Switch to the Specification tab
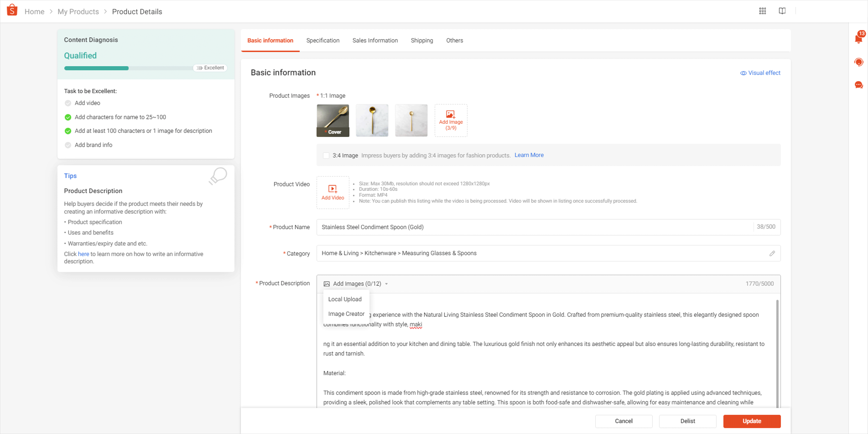 point(323,40)
